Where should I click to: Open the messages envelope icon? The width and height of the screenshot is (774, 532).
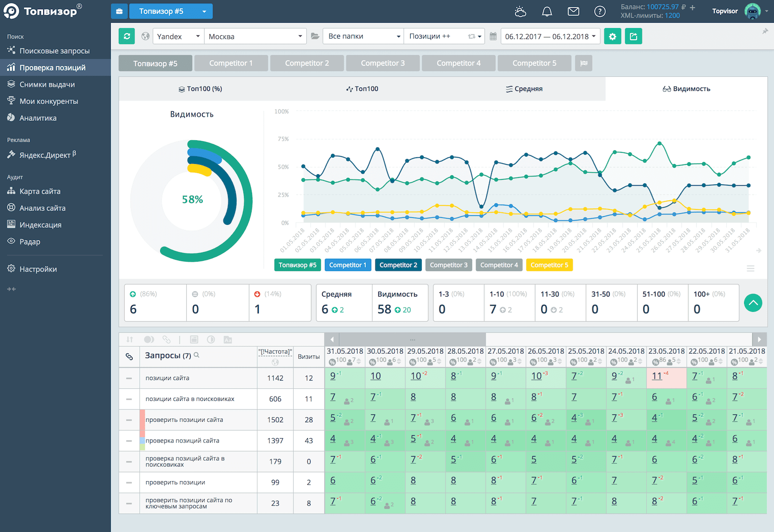click(x=573, y=11)
